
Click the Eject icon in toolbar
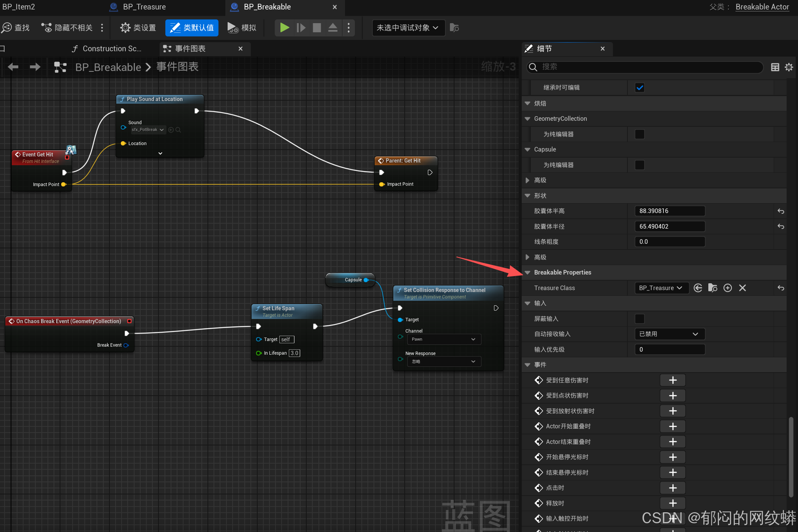point(332,28)
